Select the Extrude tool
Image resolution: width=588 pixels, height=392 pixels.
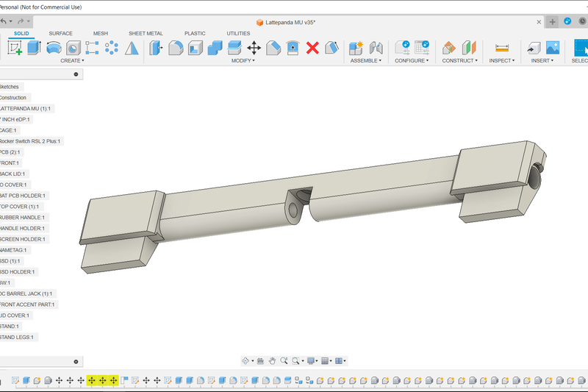34,48
